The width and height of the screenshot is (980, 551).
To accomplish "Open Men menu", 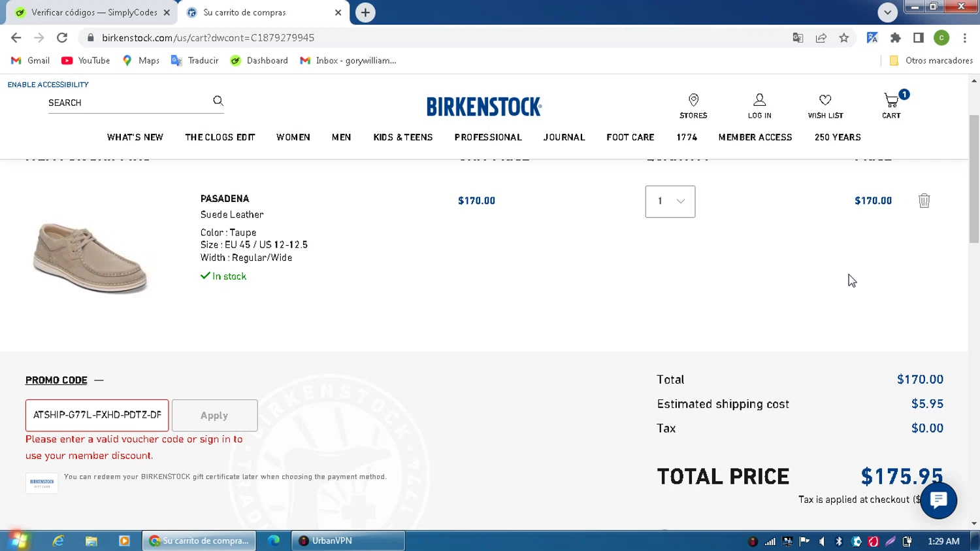I will [341, 137].
